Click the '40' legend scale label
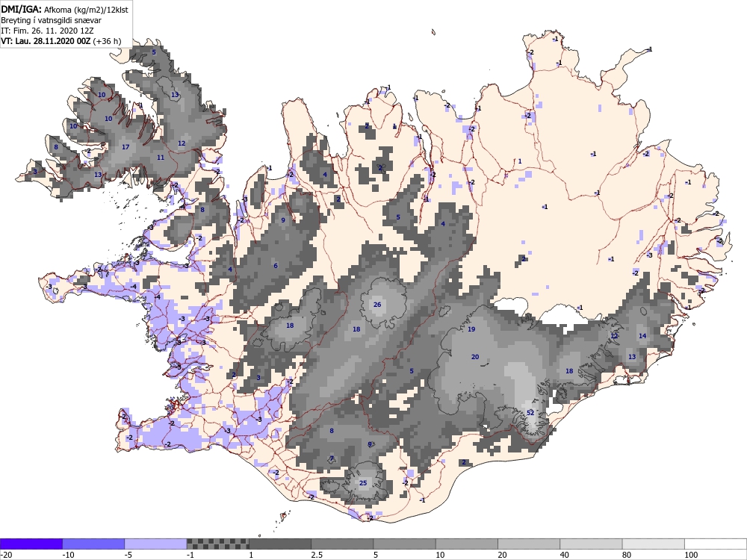Image resolution: width=747 pixels, height=560 pixels. pyautogui.click(x=565, y=555)
